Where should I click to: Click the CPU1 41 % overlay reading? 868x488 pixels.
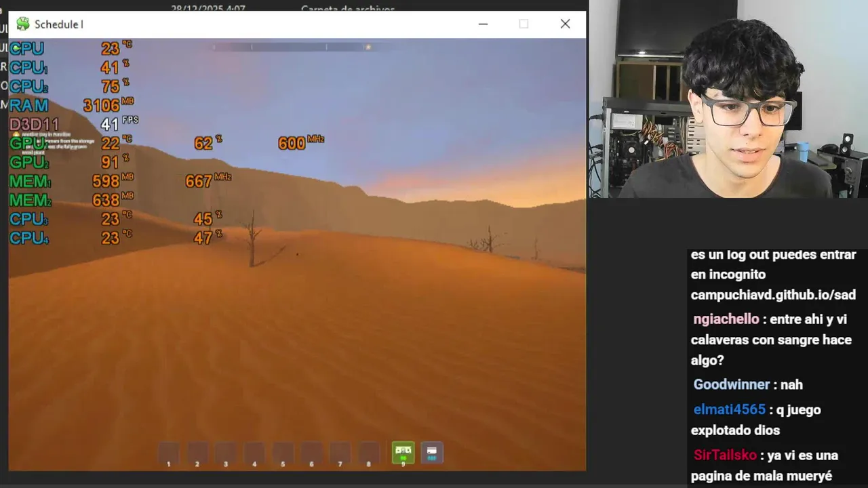click(x=69, y=67)
